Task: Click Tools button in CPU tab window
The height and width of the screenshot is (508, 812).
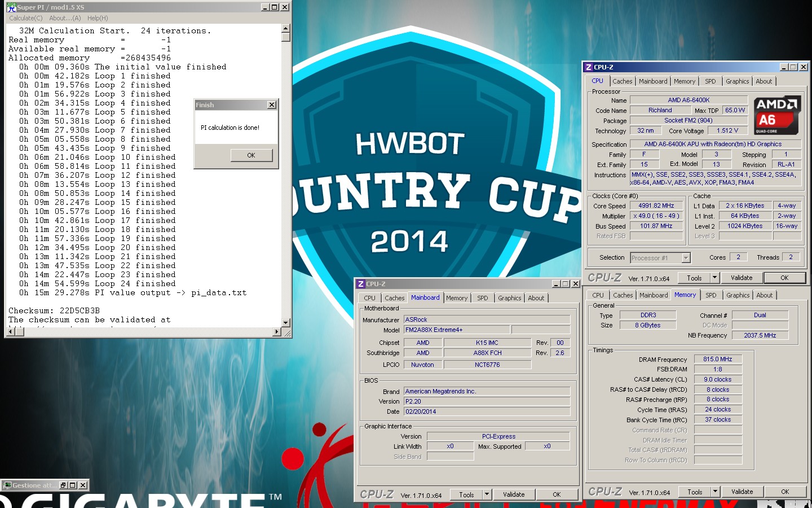Action: (694, 278)
